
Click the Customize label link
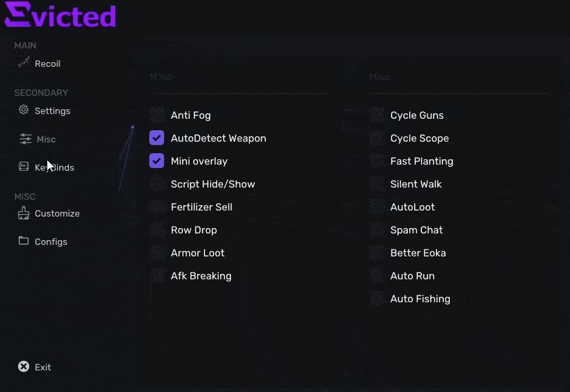pos(57,213)
